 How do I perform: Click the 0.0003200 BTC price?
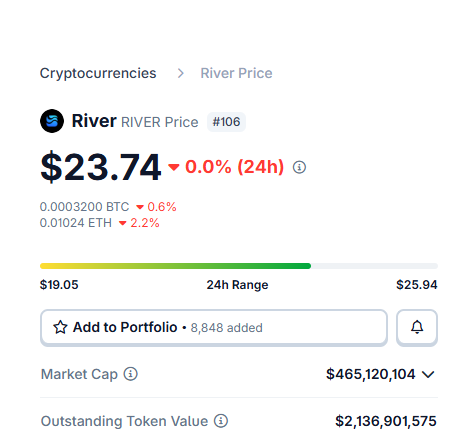point(84,207)
